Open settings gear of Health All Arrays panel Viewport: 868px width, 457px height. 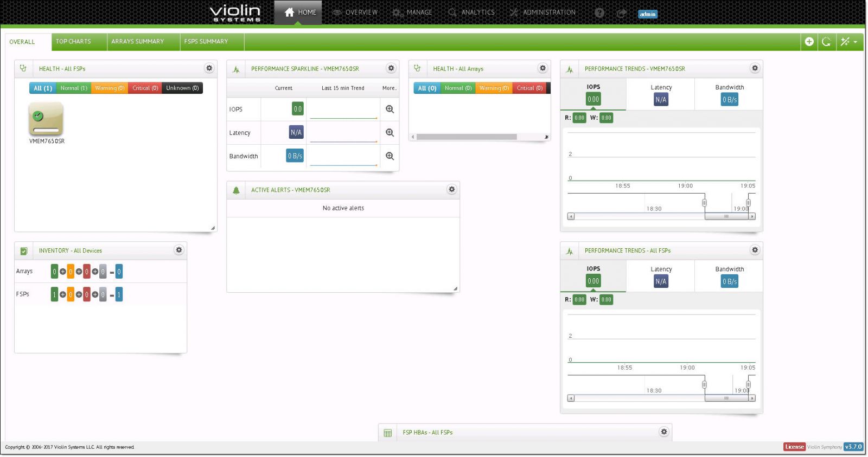coord(542,68)
